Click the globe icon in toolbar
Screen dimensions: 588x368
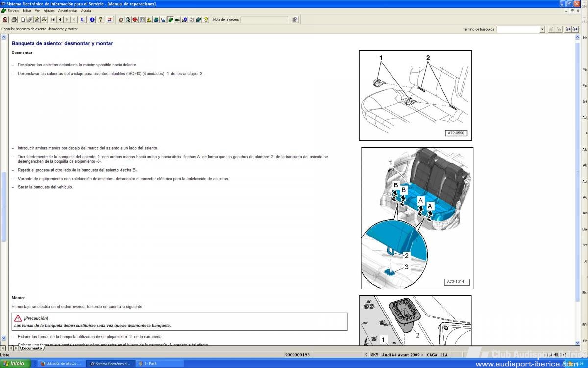(x=156, y=20)
